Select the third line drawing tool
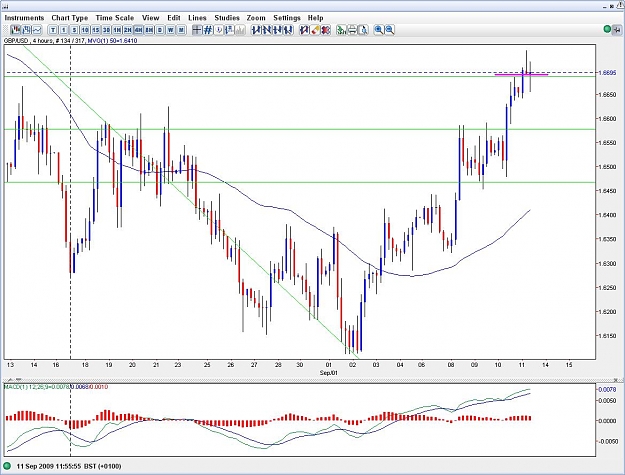This screenshot has height=475, width=625. click(278, 30)
